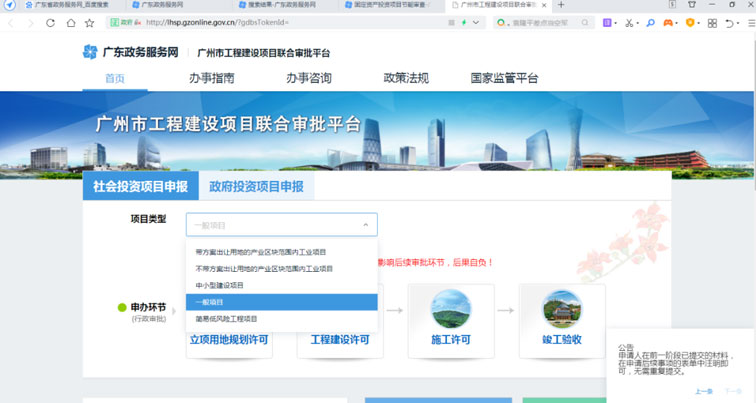Open 竣工验收 stage label
Image resolution: width=756 pixels, height=403 pixels.
point(562,340)
